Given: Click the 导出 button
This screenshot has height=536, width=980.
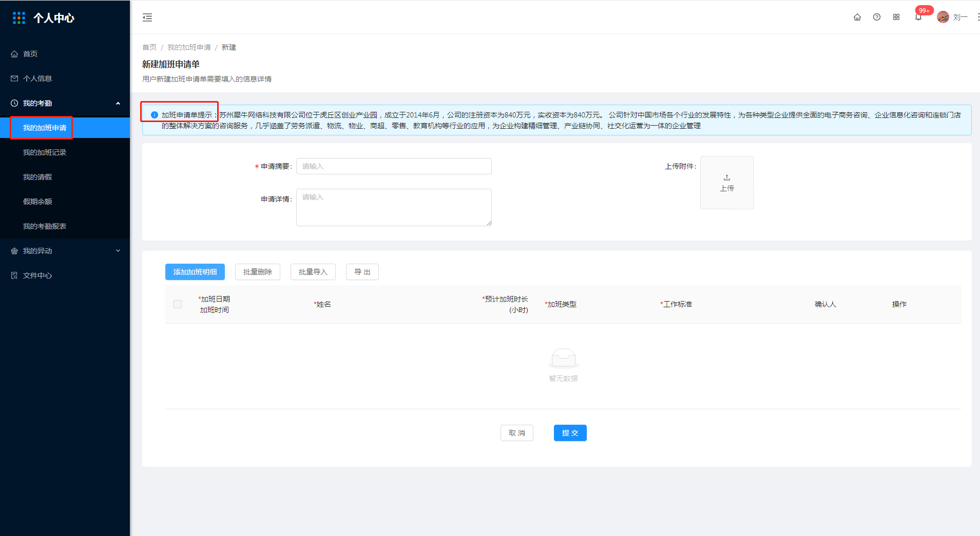Looking at the screenshot, I should click(362, 272).
